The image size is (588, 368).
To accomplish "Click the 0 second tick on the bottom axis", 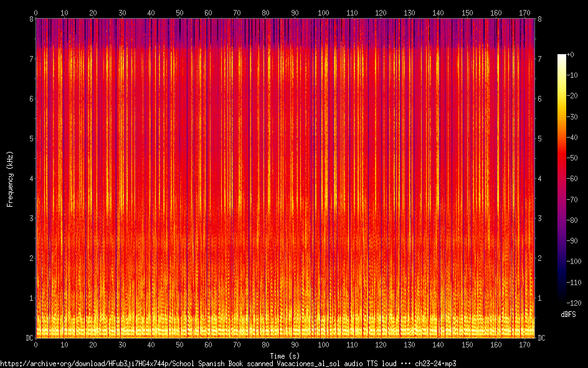I will tap(36, 344).
